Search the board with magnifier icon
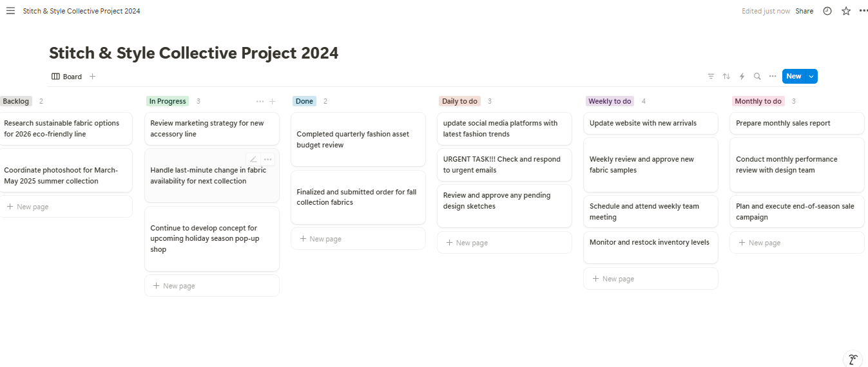 pos(757,77)
